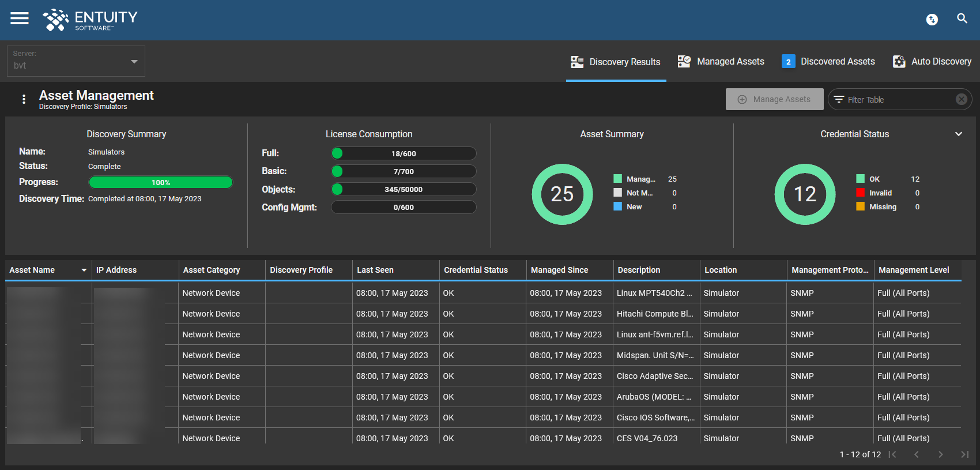
Task: Click the sync status icon in header
Action: point(932,20)
